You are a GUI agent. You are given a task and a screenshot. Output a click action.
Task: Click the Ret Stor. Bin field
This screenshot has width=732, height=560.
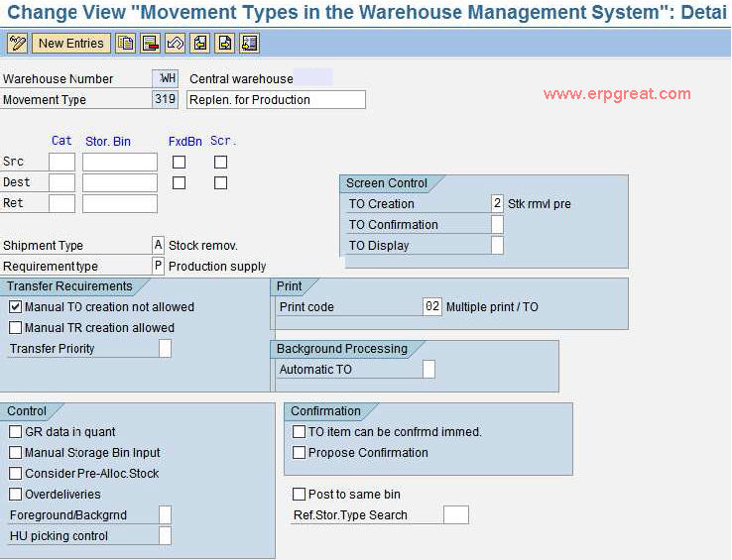[x=120, y=203]
